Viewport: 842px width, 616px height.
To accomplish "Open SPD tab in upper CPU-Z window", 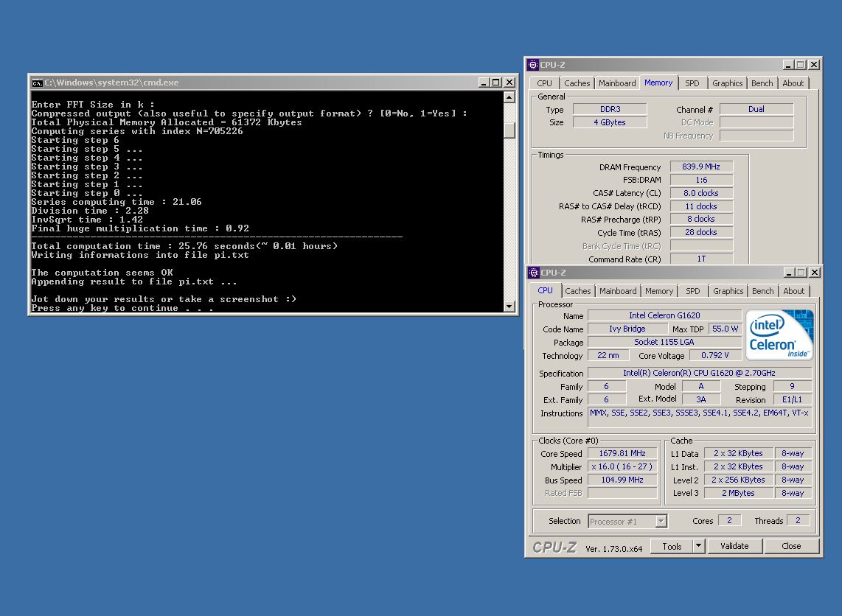I will point(692,83).
